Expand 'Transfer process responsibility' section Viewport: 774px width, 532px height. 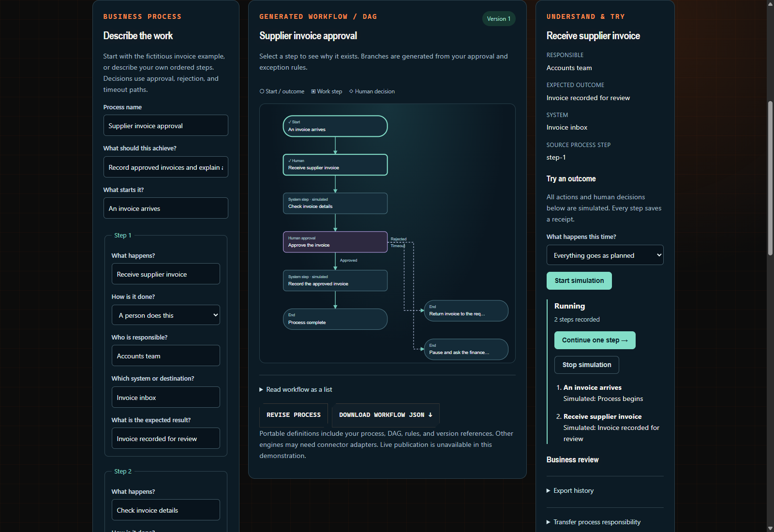point(594,522)
